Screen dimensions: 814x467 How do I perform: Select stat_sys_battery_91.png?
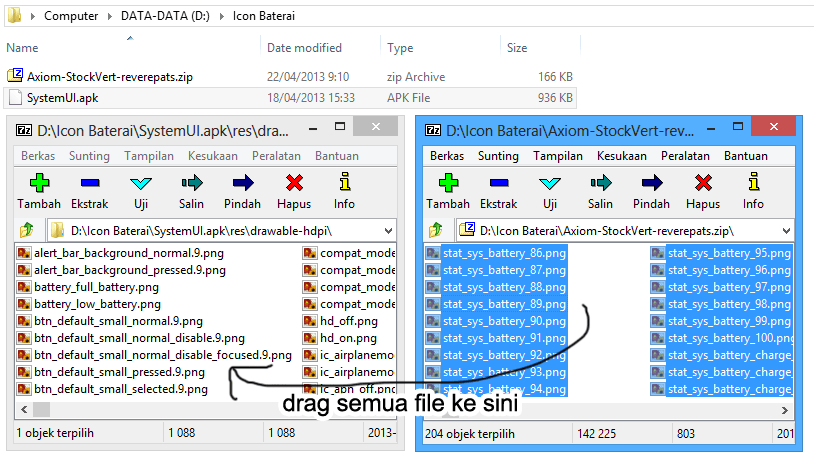tap(504, 338)
